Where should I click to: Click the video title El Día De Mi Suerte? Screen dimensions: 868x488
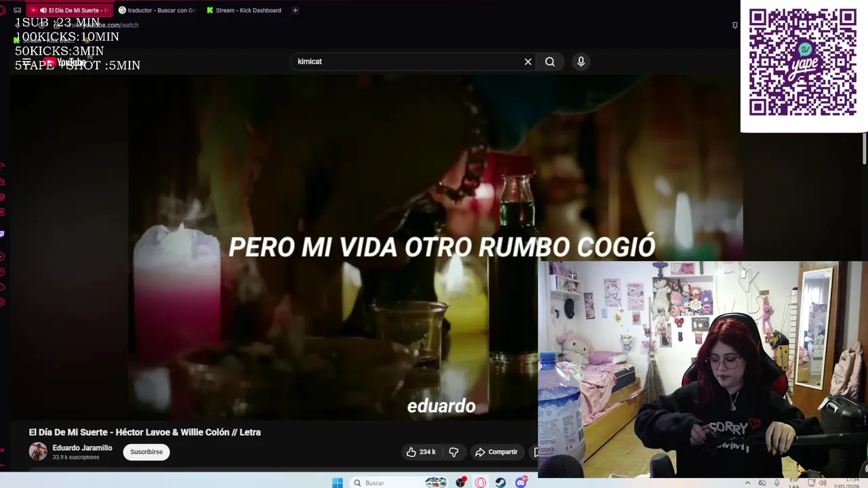click(144, 432)
